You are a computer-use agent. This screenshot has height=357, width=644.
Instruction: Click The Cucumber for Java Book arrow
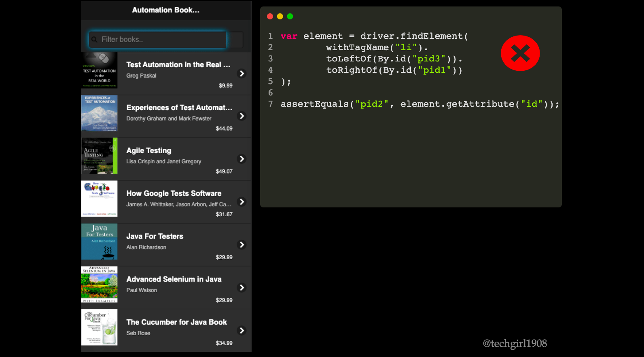click(x=241, y=330)
